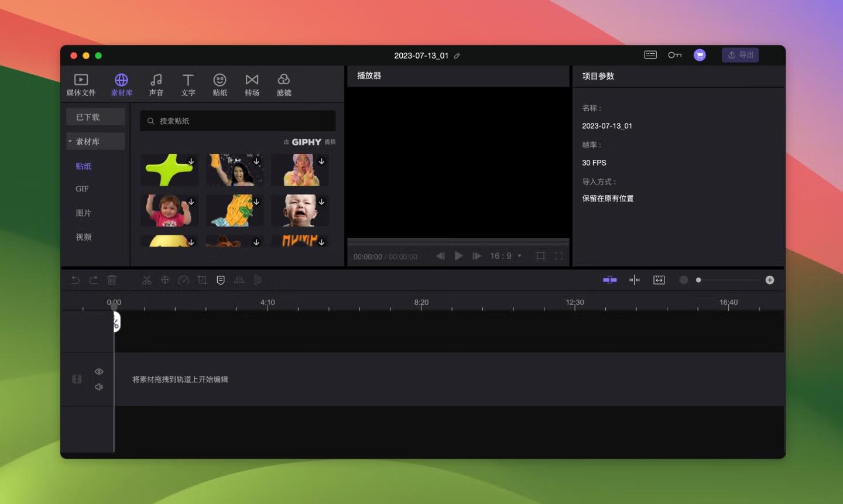Open the 已下载 downloaded list
This screenshot has width=843, height=504.
[x=95, y=117]
